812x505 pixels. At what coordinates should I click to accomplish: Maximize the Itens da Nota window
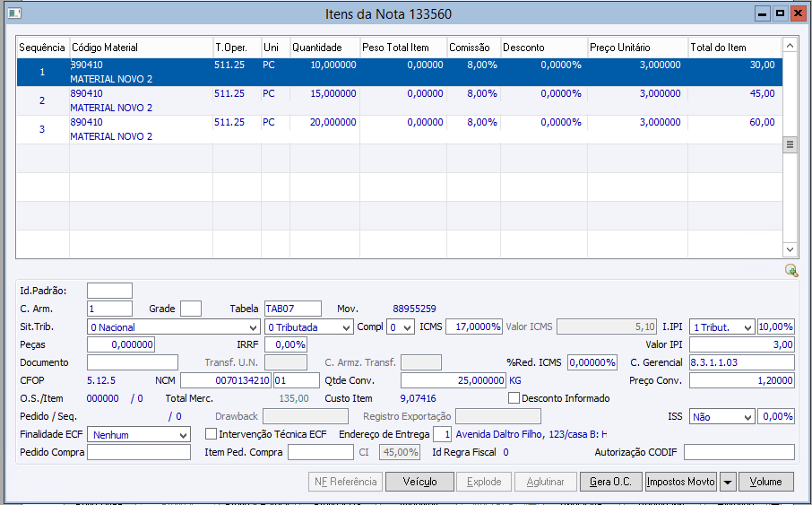[780, 13]
